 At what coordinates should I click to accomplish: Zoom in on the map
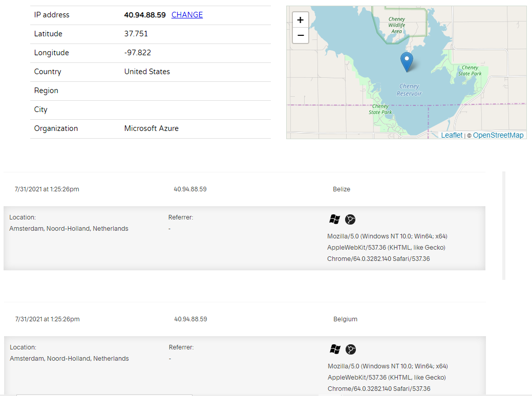click(300, 20)
